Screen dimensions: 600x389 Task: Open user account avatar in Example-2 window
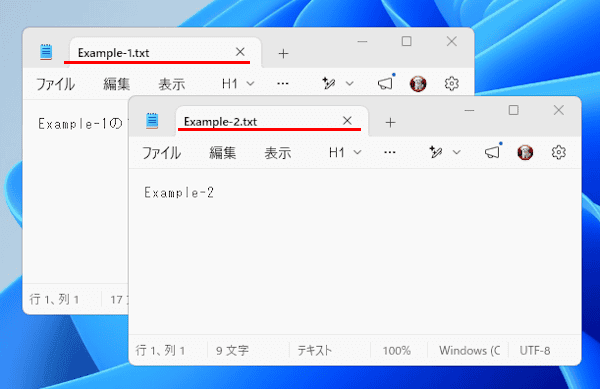coord(525,152)
